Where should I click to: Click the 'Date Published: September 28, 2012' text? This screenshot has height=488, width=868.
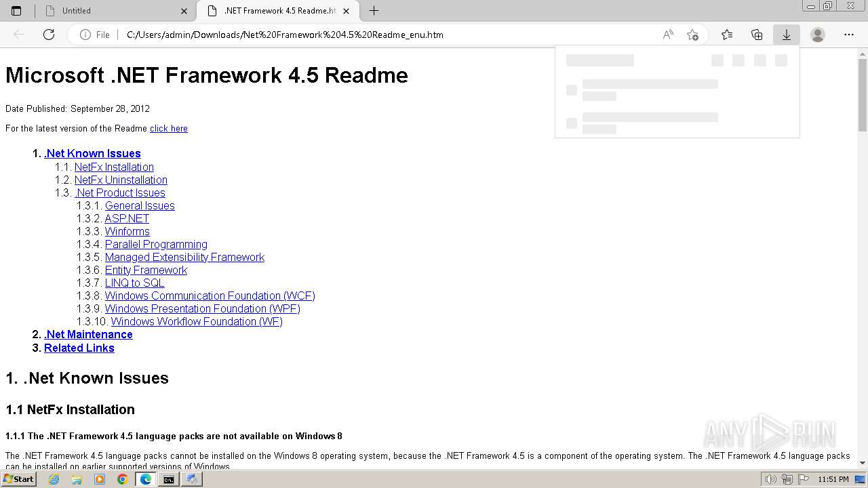pyautogui.click(x=77, y=108)
